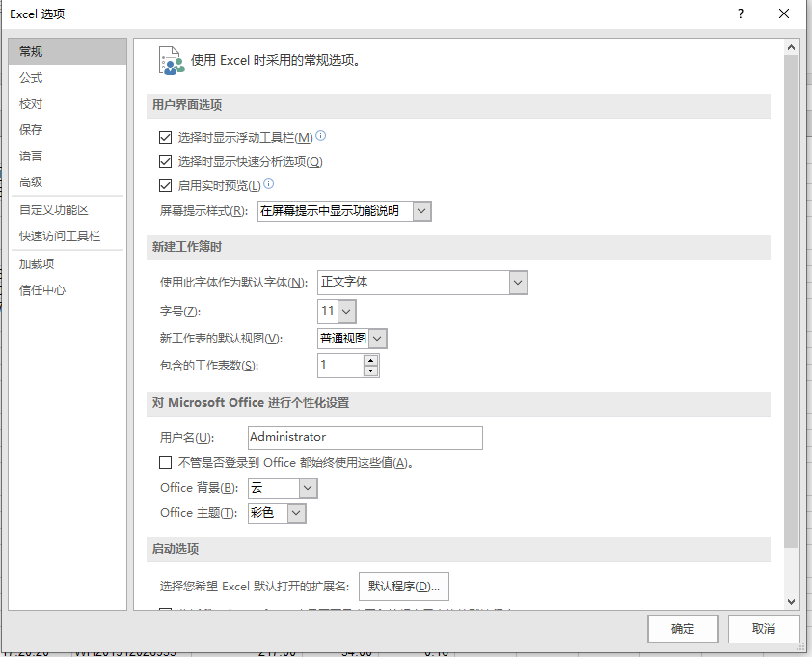812x657 pixels.
Task: Open 公式 options page
Action: (68, 78)
